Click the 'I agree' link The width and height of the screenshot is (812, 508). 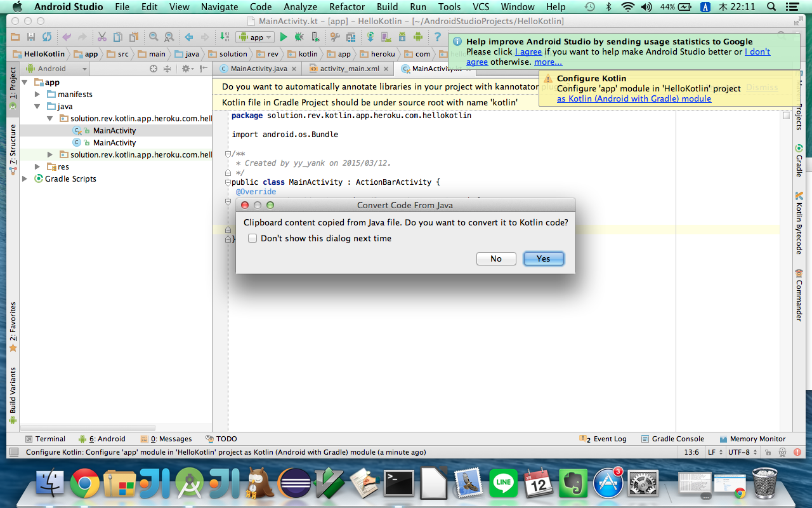point(528,52)
